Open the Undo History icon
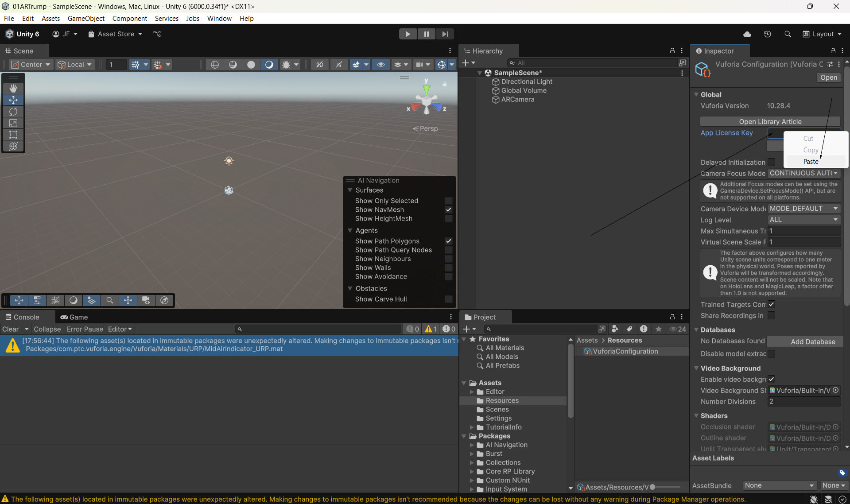The image size is (850, 504). coord(768,34)
